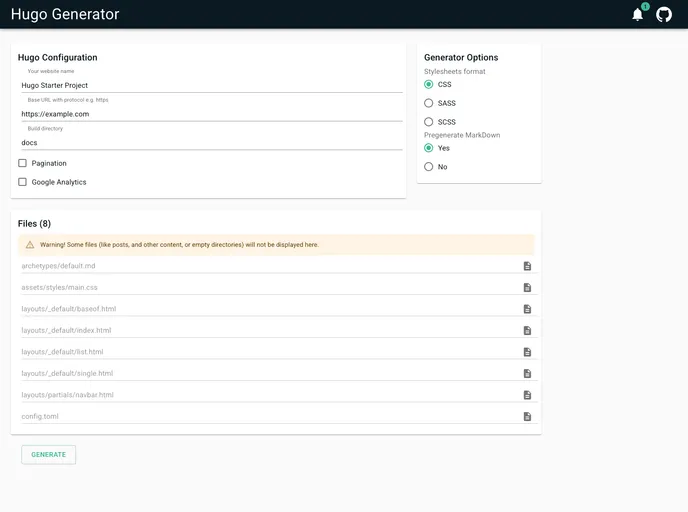Select the SASS stylesheet format
This screenshot has height=512, width=688.
point(429,103)
